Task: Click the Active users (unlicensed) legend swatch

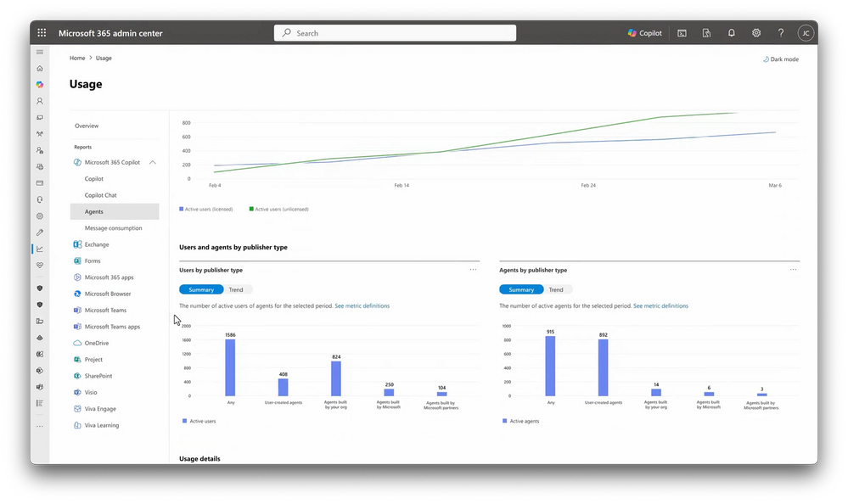Action: click(251, 209)
